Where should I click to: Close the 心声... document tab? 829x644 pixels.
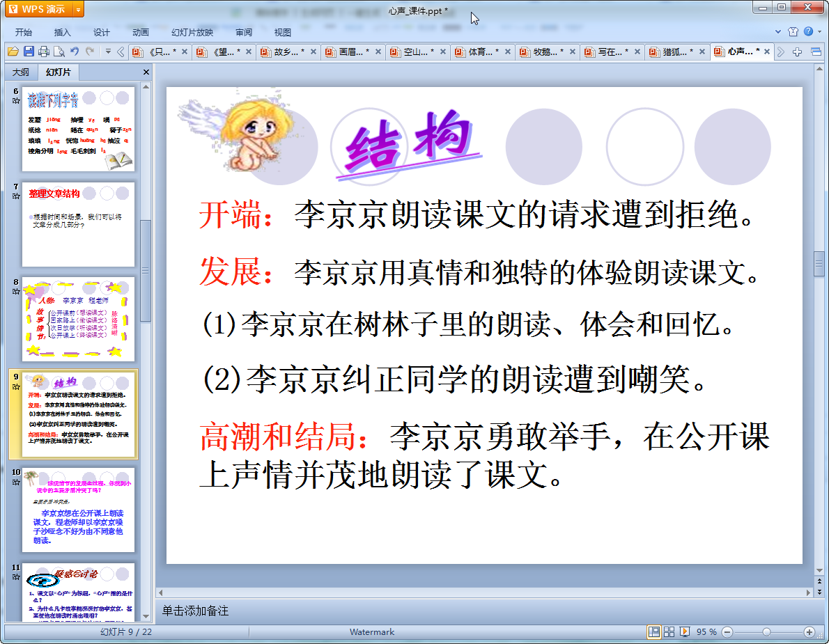[x=766, y=52]
